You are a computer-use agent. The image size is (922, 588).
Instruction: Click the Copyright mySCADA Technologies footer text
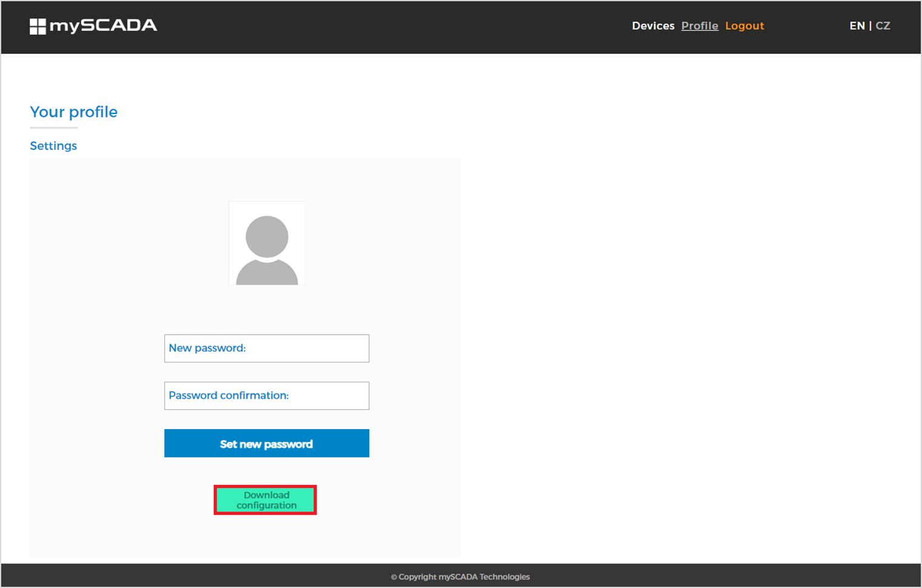click(x=460, y=577)
